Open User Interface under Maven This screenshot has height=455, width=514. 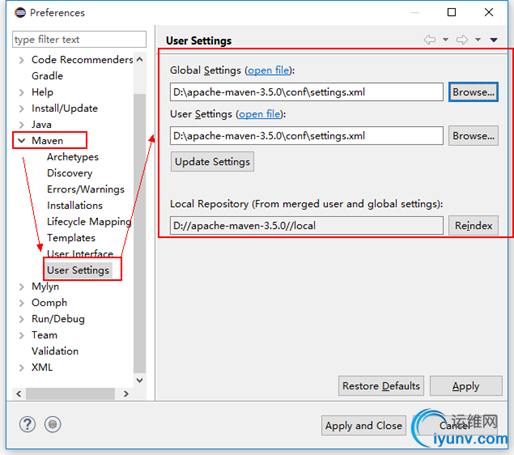pyautogui.click(x=80, y=254)
